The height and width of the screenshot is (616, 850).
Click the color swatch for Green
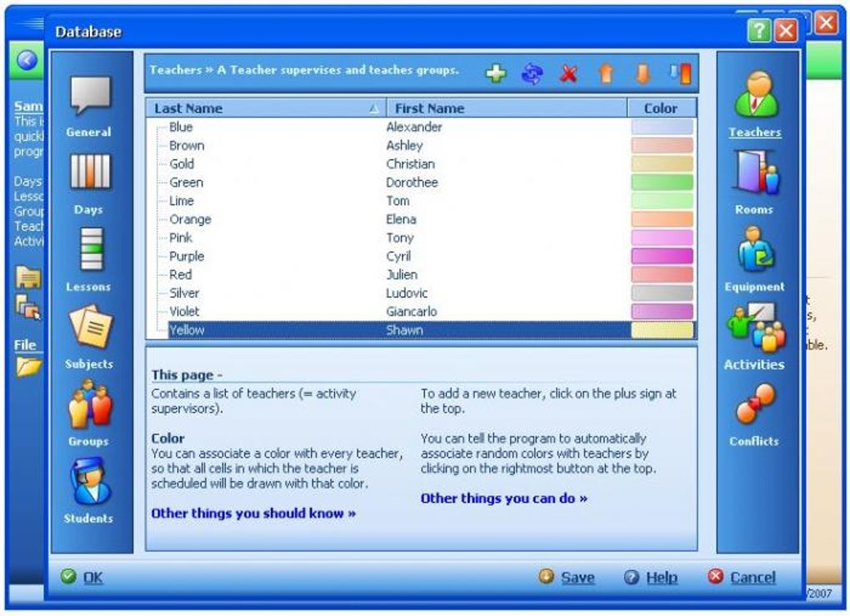662,183
